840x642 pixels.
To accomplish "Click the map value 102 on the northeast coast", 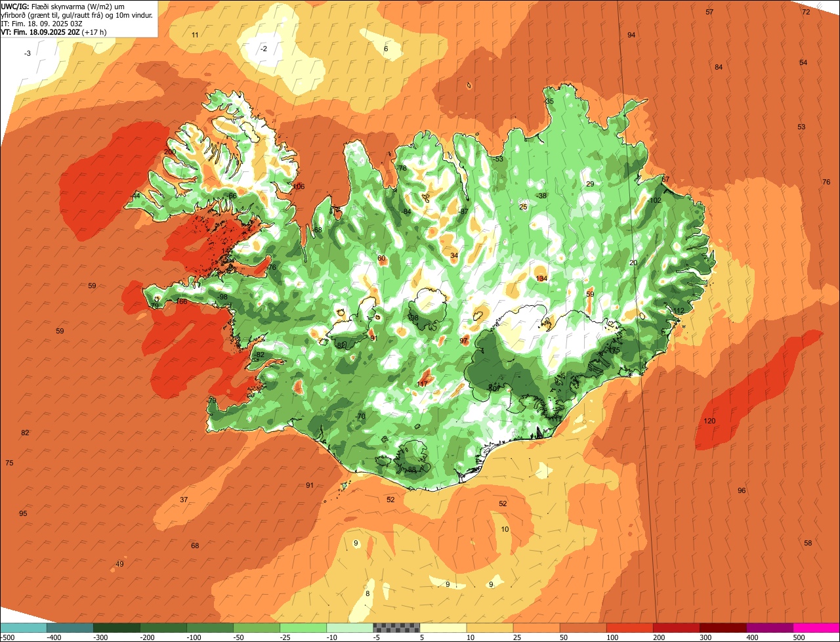I will click(655, 200).
